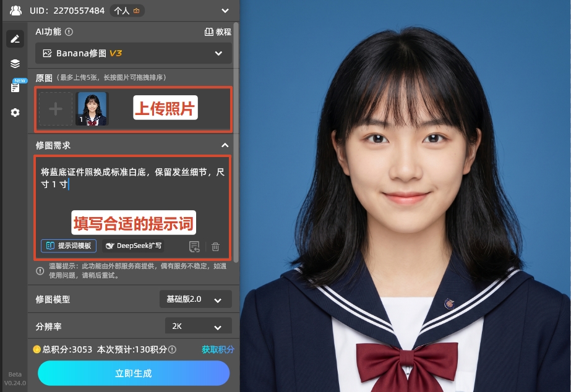571x392 pixels.
Task: Click the prompt history restore icon
Action: tap(194, 246)
